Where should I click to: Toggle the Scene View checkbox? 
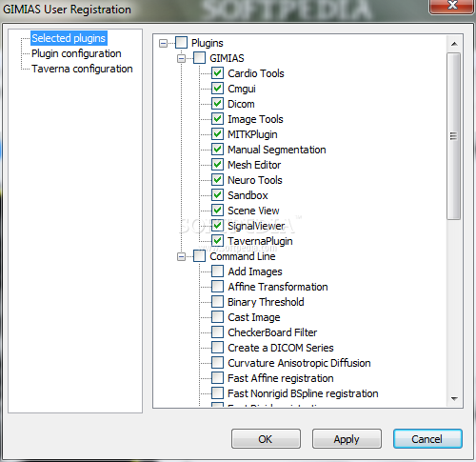217,211
